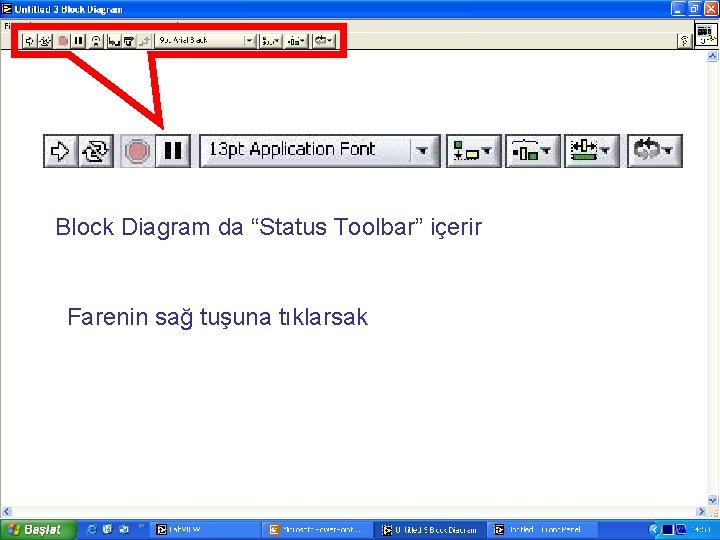
Task: Click the horizontal scrollbar right arrow
Action: click(x=701, y=511)
